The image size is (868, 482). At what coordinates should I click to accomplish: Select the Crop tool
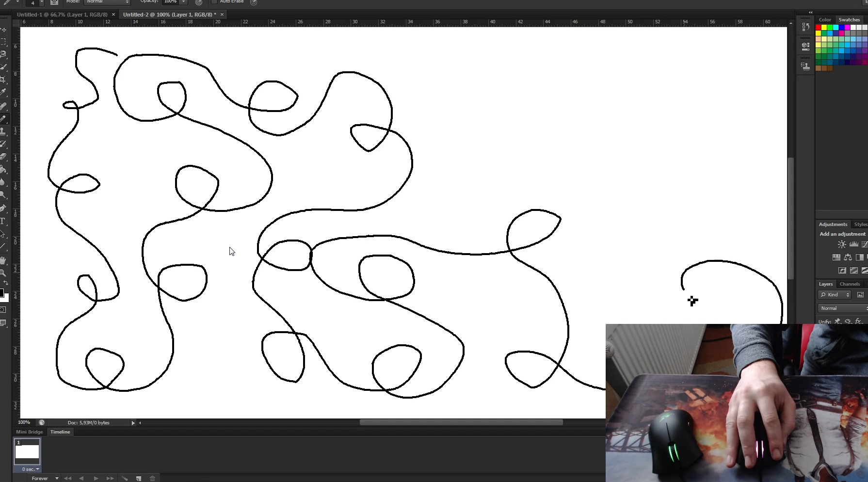coord(3,80)
